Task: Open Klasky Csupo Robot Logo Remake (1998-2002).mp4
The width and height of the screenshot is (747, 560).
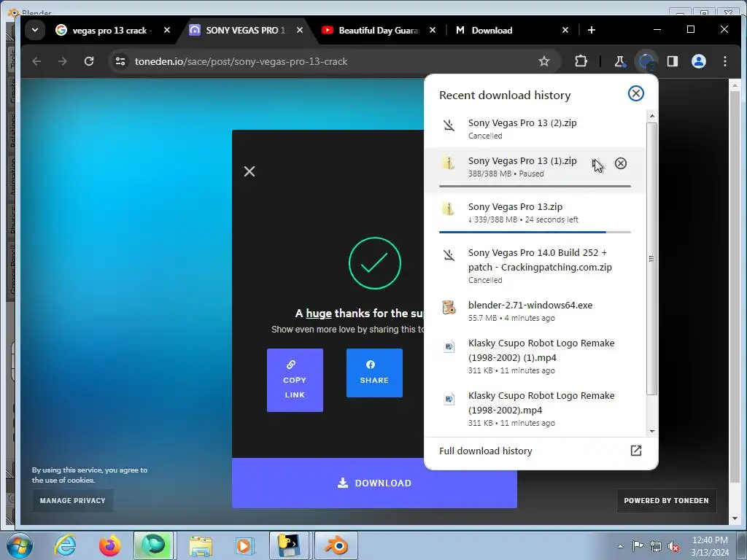Action: [x=535, y=408]
